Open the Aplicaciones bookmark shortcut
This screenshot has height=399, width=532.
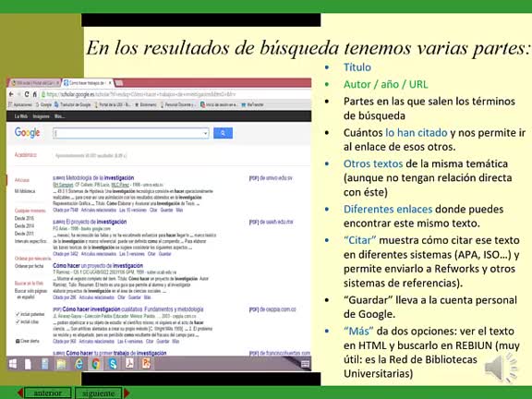(20, 105)
